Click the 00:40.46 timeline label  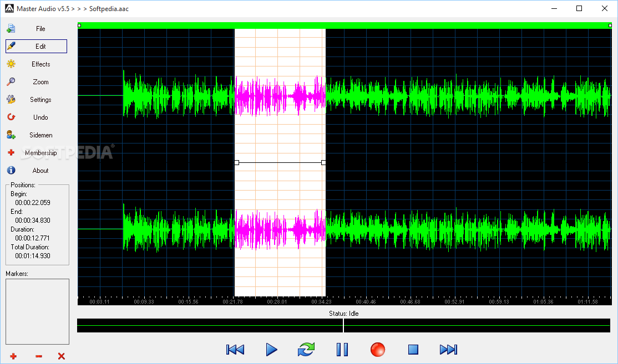click(x=366, y=302)
